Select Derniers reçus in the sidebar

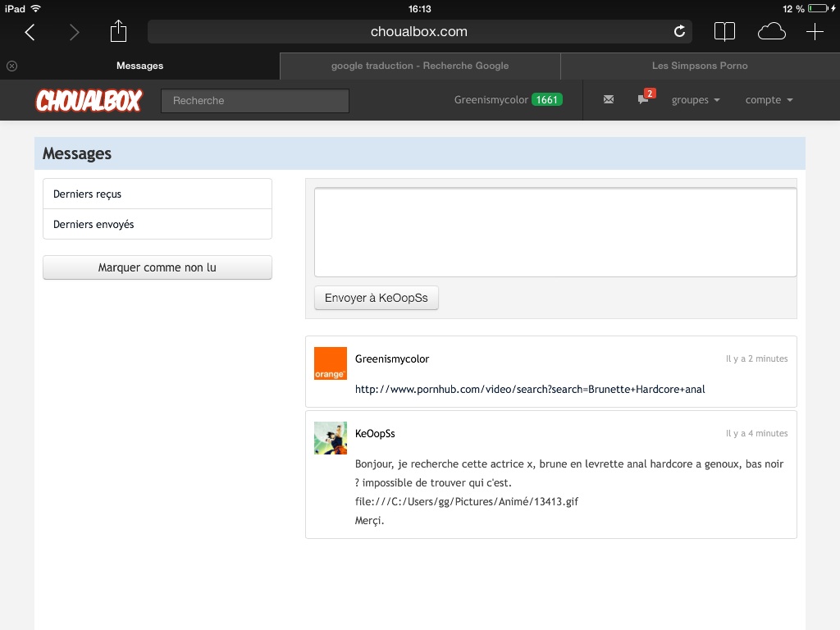pyautogui.click(x=157, y=194)
